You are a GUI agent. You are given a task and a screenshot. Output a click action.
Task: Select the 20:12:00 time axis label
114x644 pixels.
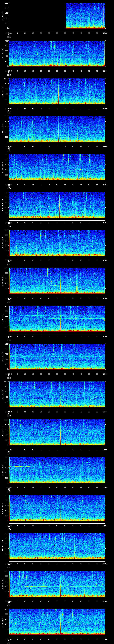(x=9, y=147)
